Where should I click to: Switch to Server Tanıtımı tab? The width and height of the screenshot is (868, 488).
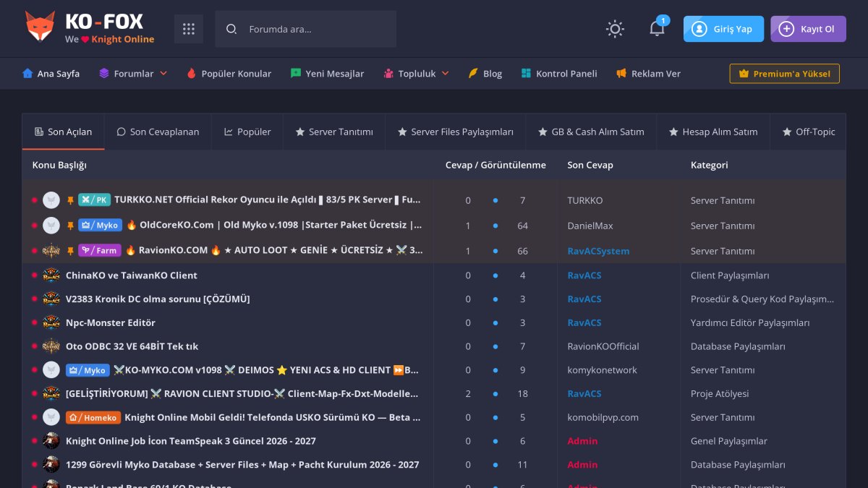pyautogui.click(x=334, y=132)
